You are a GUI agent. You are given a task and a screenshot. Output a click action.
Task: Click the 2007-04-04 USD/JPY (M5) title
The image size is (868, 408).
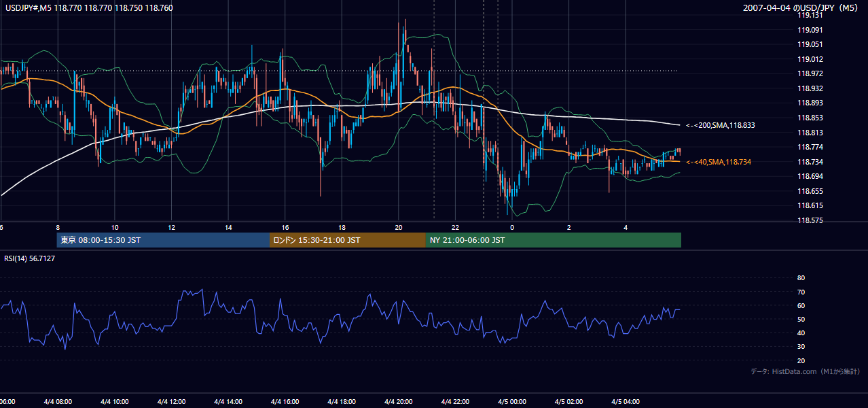801,8
